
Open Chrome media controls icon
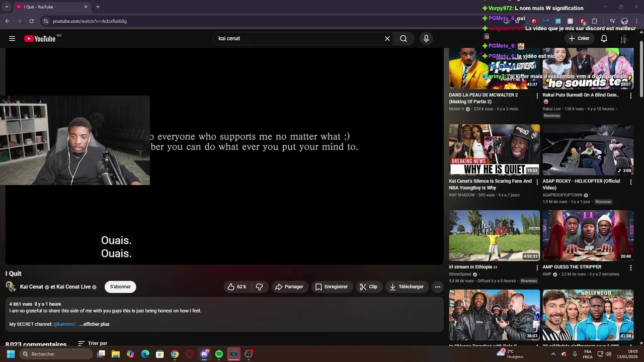point(612,21)
